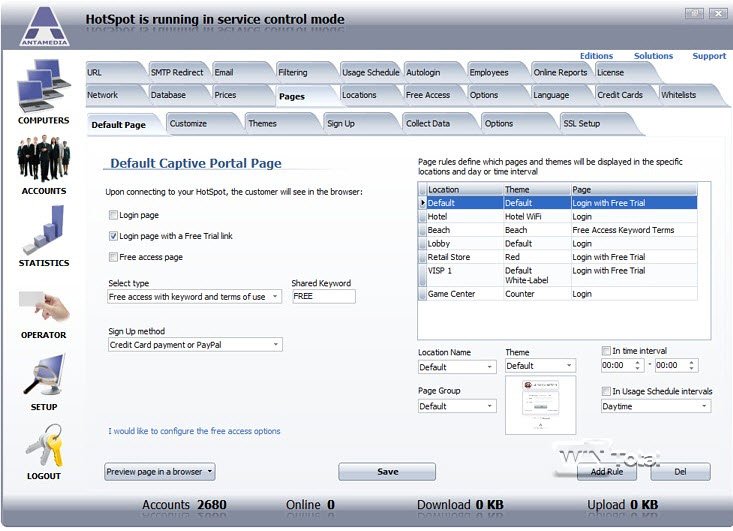Expand the Select type dropdown
The image size is (733, 531).
pyautogui.click(x=195, y=297)
